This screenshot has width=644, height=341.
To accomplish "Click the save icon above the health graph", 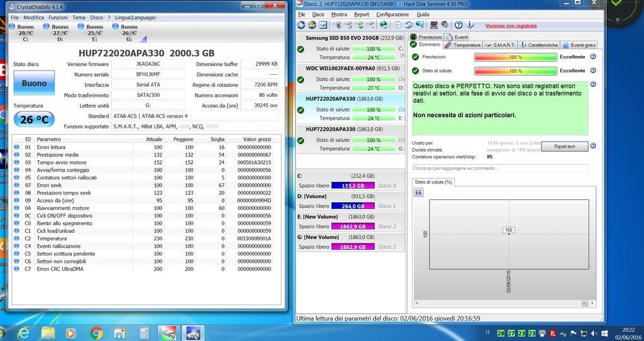I will pyautogui.click(x=418, y=192).
